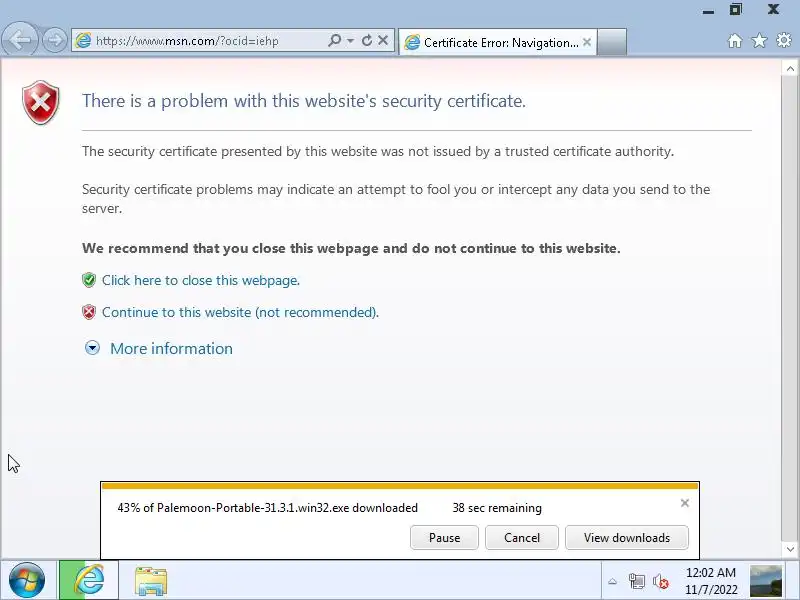The height and width of the screenshot is (600, 800).
Task: Click the red shield beside Continue link
Action: 89,312
